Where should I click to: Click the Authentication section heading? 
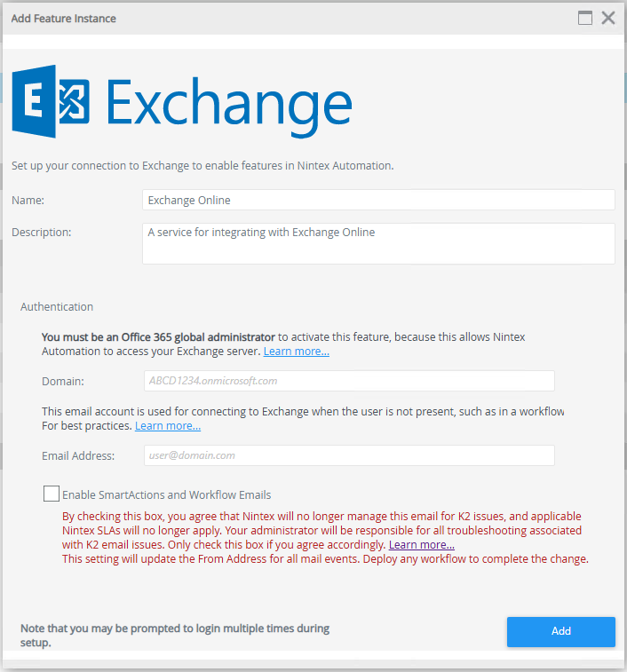[57, 307]
